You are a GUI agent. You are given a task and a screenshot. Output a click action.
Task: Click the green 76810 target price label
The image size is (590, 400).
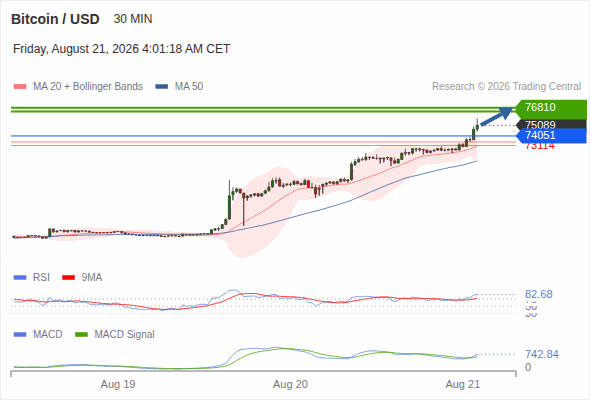(551, 107)
